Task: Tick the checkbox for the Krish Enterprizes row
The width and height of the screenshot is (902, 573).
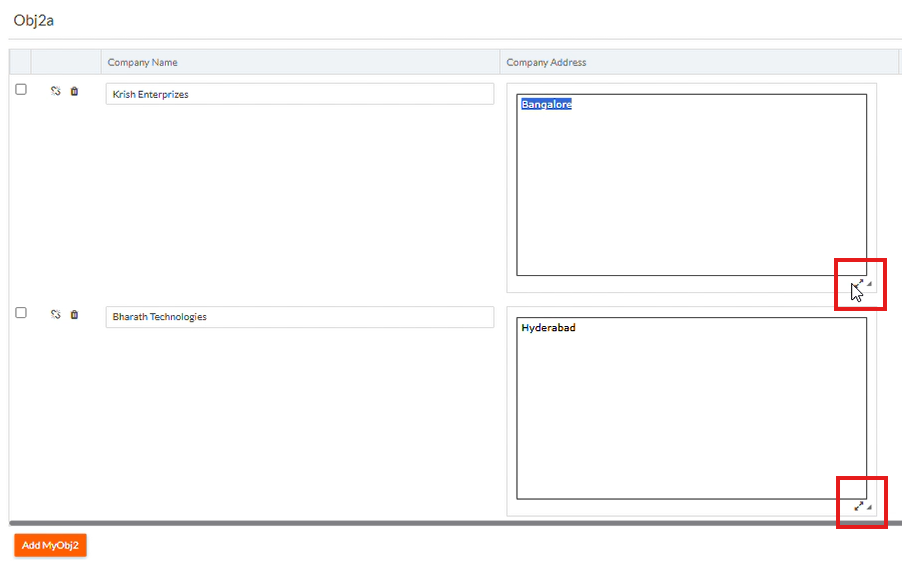Action: point(21,90)
